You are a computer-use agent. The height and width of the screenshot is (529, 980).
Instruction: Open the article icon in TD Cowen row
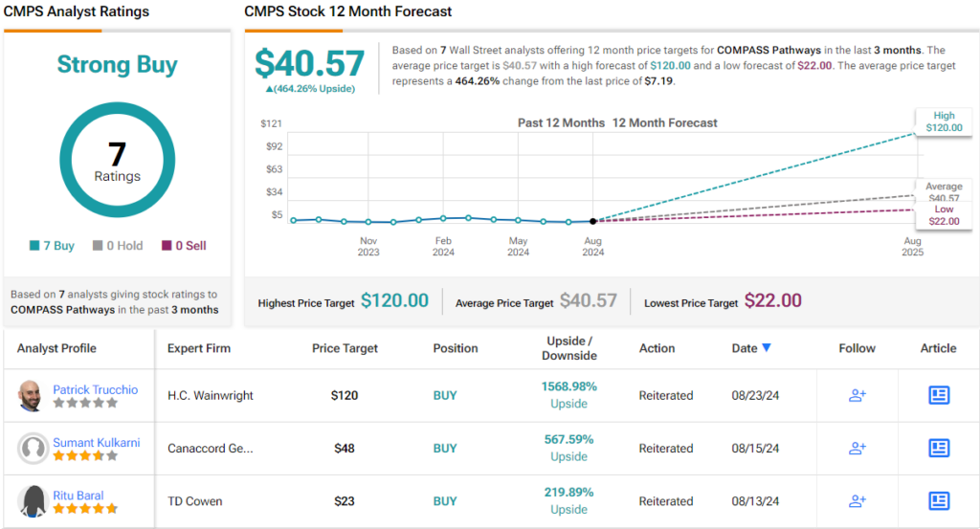938,500
